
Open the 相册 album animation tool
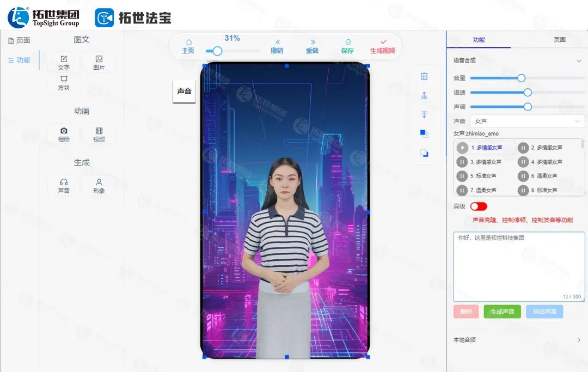pos(64,134)
